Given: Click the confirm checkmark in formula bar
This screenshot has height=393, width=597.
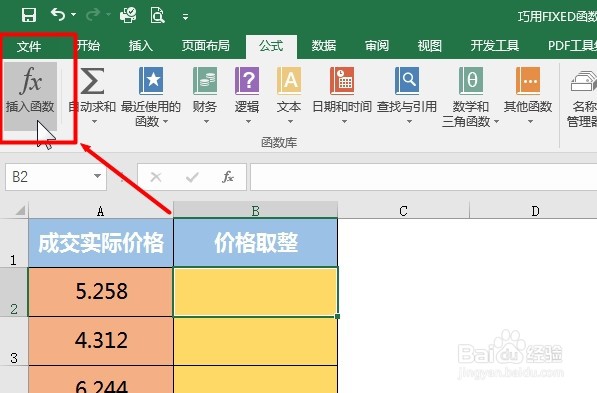Looking at the screenshot, I should pyautogui.click(x=192, y=177).
